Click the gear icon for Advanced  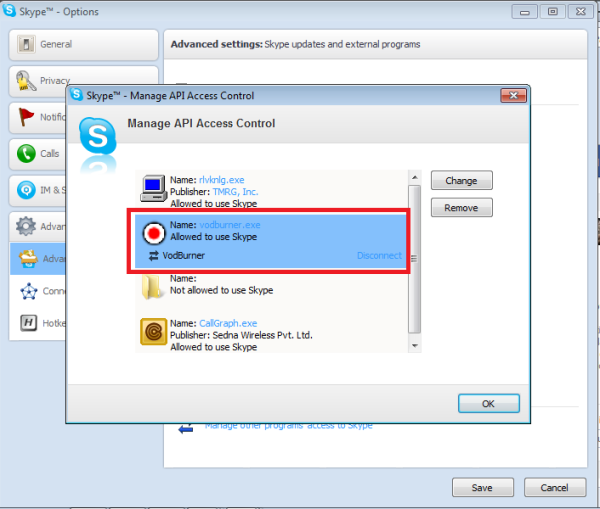point(26,226)
